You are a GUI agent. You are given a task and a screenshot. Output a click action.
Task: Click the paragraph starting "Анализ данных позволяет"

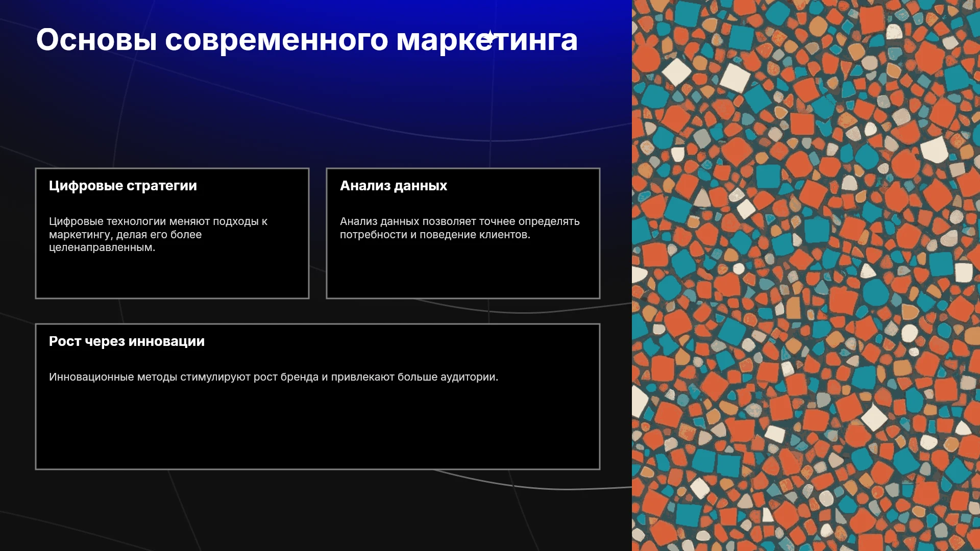click(460, 228)
